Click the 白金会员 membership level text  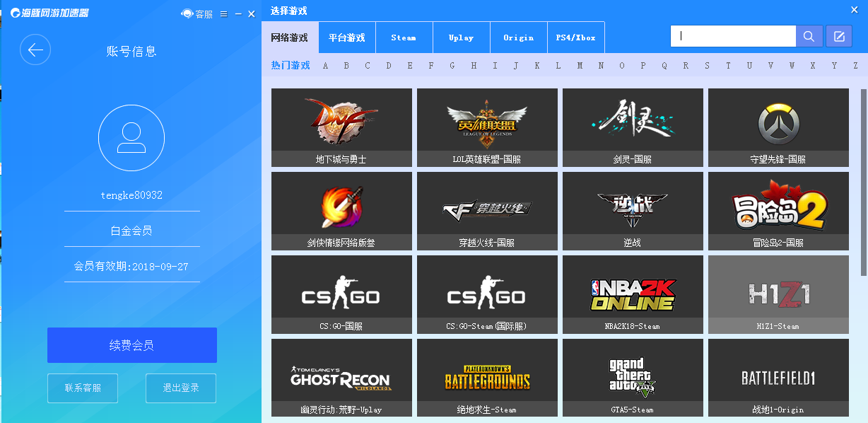click(131, 231)
